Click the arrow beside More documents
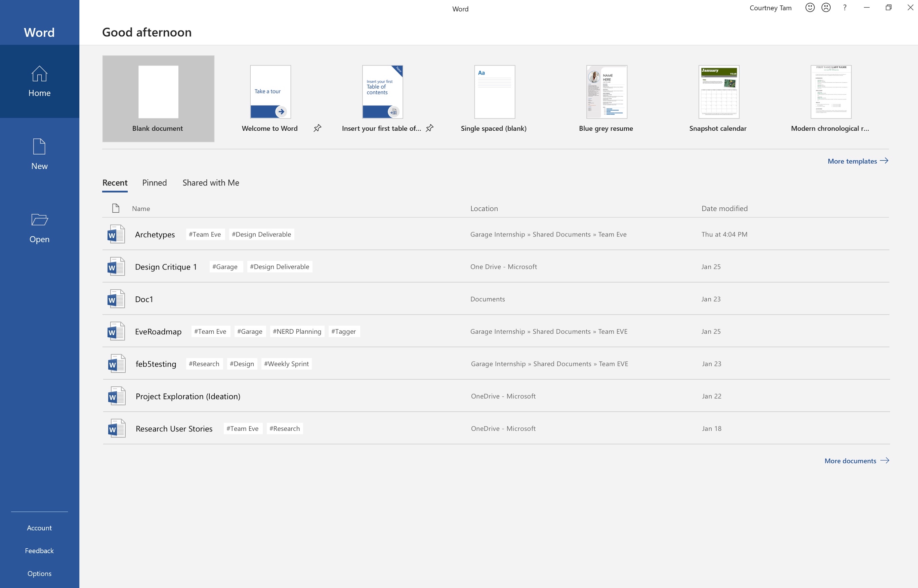The image size is (918, 588). click(885, 460)
